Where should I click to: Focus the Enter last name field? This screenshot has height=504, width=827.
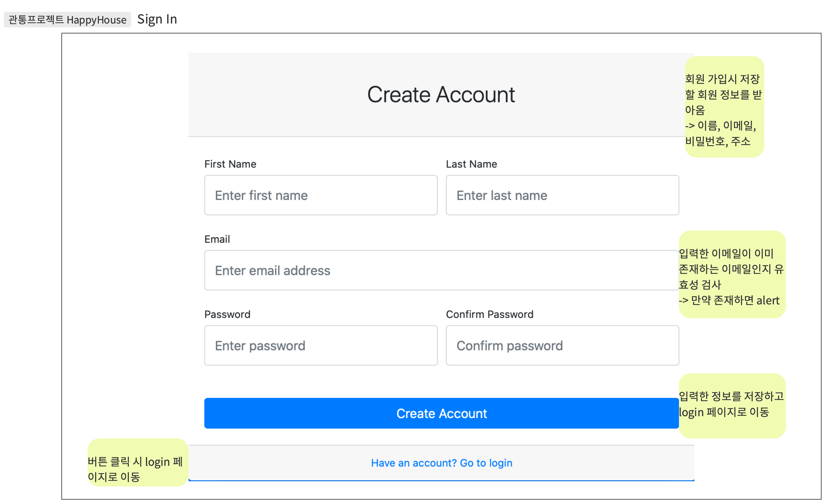[x=562, y=195]
